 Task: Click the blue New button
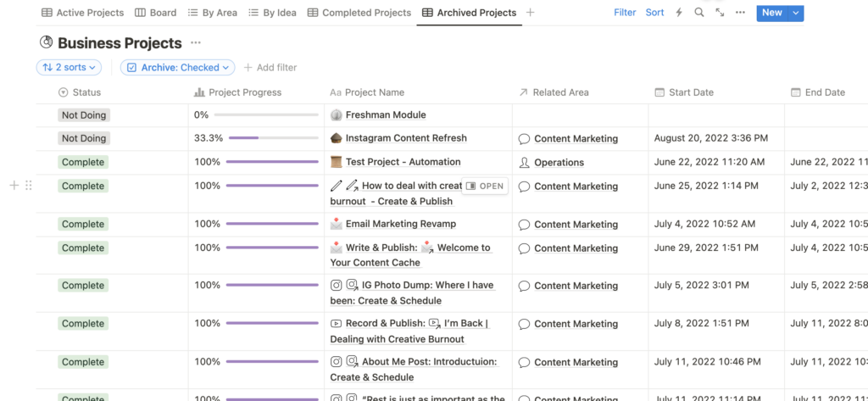pos(771,13)
